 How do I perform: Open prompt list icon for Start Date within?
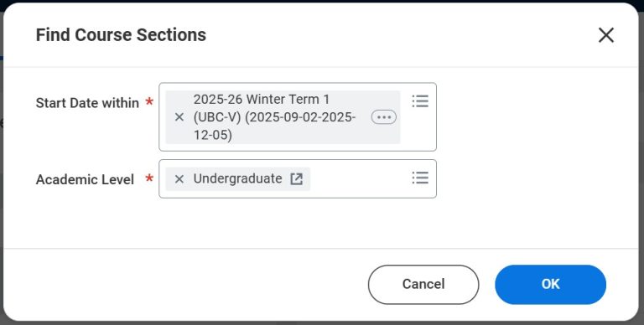pos(420,101)
